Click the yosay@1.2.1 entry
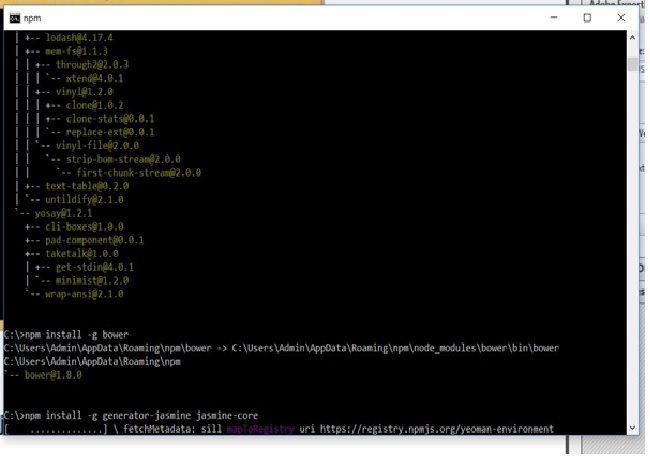 click(x=63, y=214)
